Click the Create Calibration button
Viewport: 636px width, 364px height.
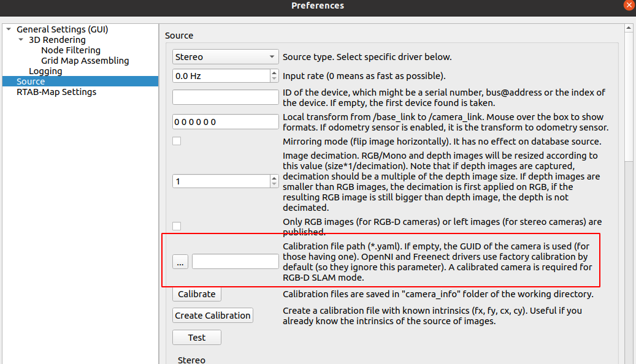[x=212, y=316]
